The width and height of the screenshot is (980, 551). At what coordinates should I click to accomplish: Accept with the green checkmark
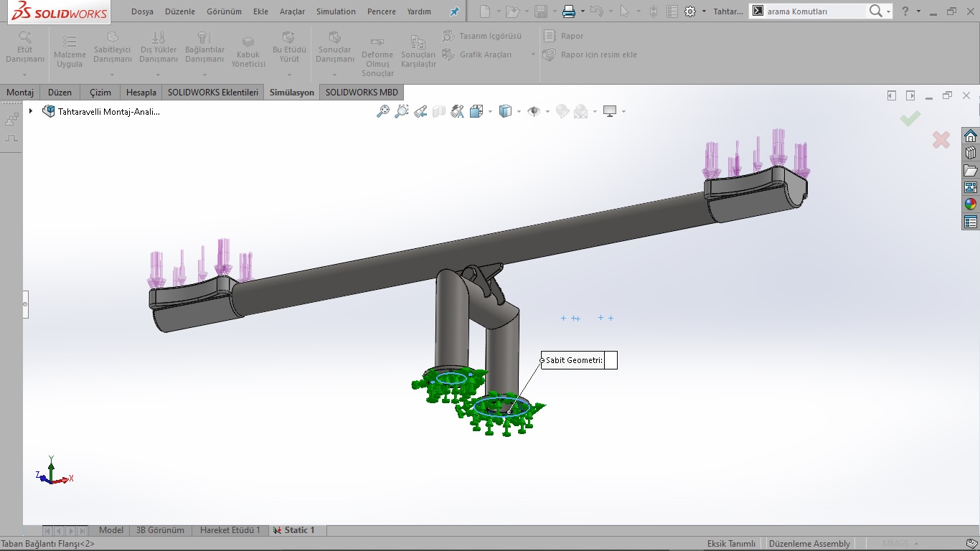(910, 118)
